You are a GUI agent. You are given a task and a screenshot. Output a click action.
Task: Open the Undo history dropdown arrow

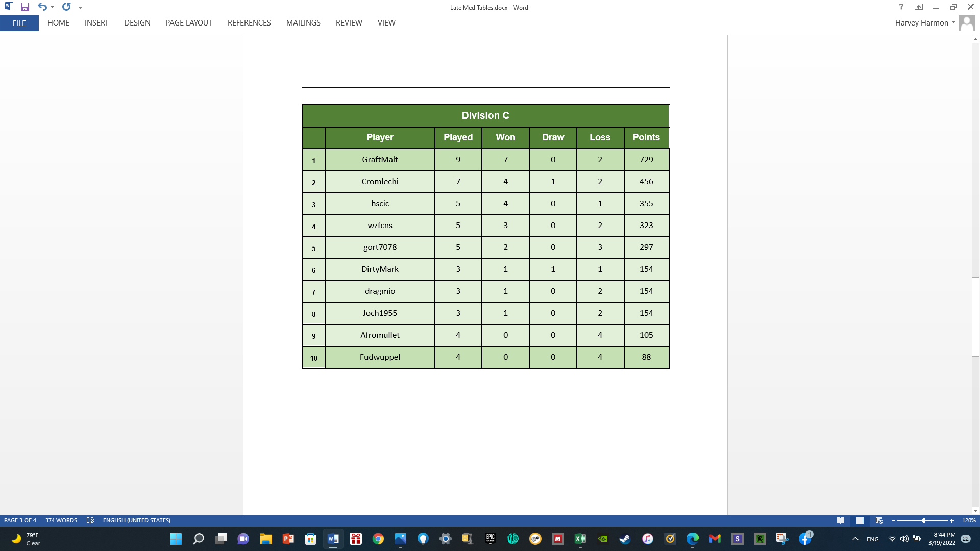coord(52,7)
